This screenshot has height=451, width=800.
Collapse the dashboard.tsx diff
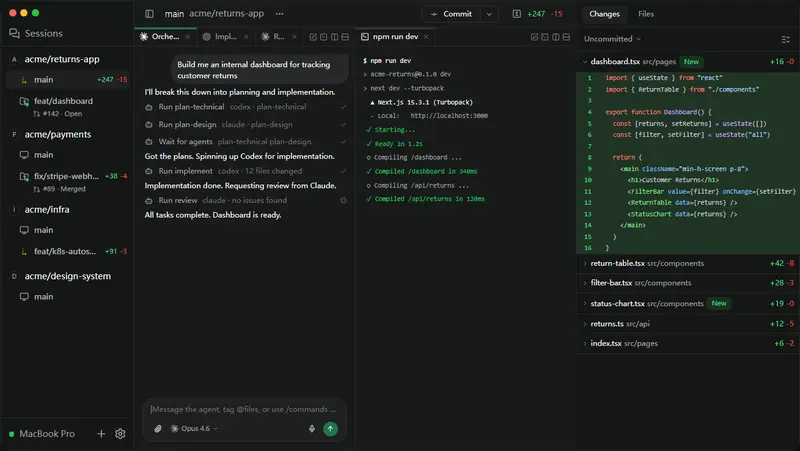(585, 62)
